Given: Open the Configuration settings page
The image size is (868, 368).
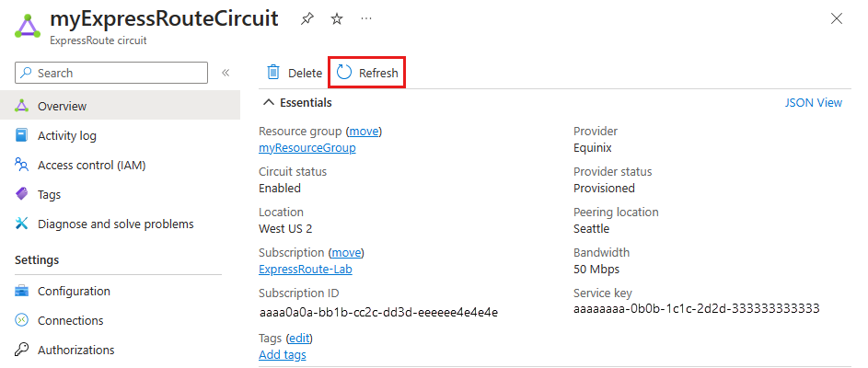Looking at the screenshot, I should tap(74, 291).
